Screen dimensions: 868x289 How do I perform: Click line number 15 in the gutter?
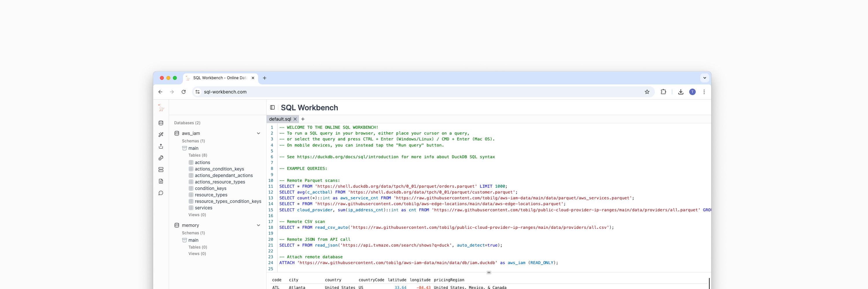tap(271, 210)
